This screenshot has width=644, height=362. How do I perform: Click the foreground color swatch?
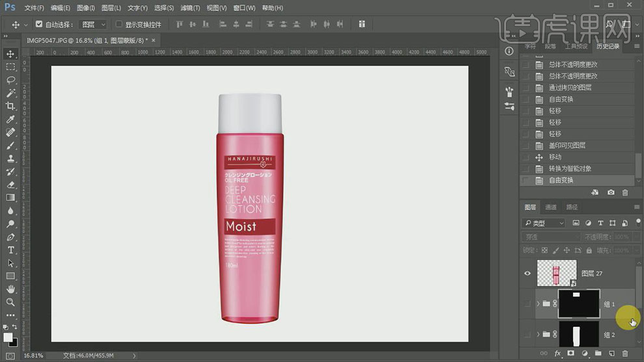coord(8,337)
